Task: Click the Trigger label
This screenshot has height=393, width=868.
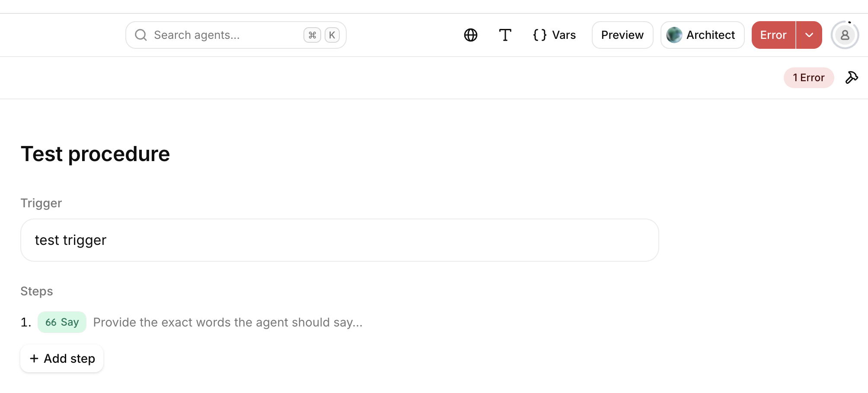Action: tap(41, 203)
